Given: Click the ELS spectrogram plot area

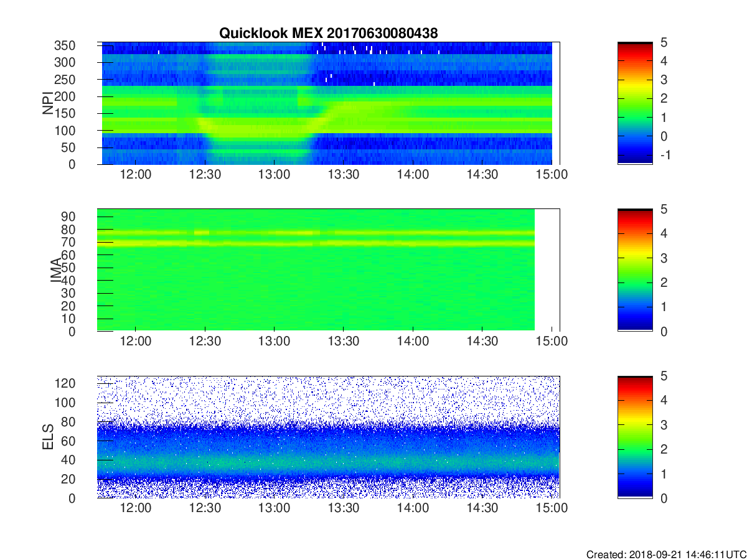Looking at the screenshot, I should click(x=328, y=437).
